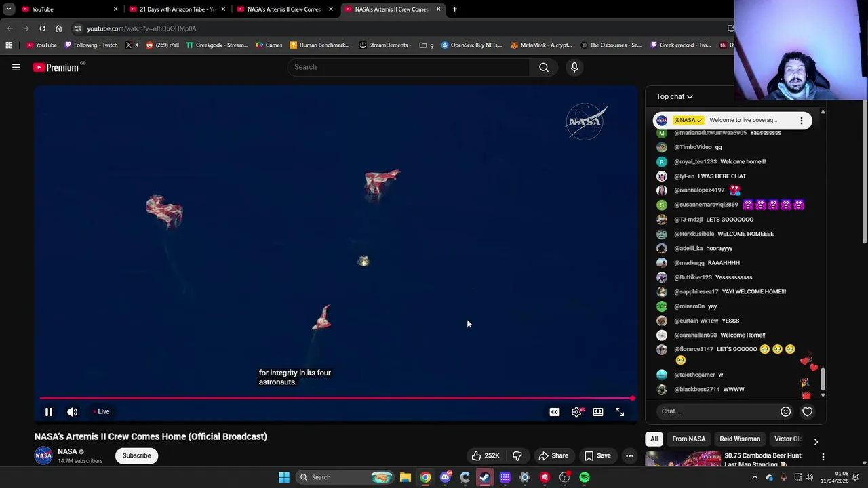Click the search magnifier button
The height and width of the screenshot is (488, 868).
point(543,67)
